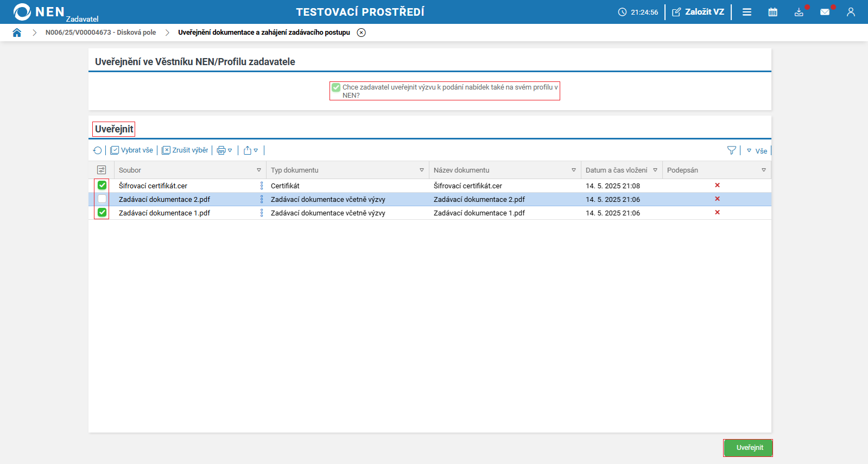Open the Soubor column filter dropdown
Screen dimensions: 868x464
259,170
